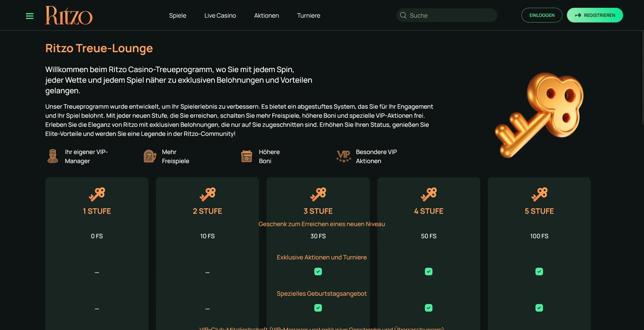
Task: Open the Live Casino menu item
Action: (x=220, y=16)
